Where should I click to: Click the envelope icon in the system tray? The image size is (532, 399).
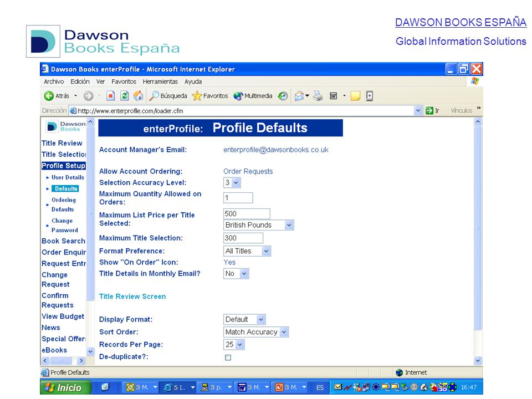(337, 387)
